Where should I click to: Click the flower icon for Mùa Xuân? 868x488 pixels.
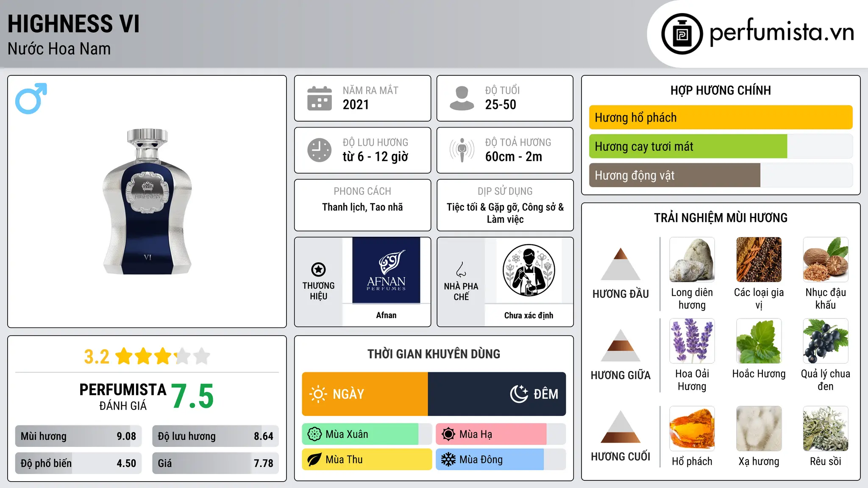click(x=314, y=434)
